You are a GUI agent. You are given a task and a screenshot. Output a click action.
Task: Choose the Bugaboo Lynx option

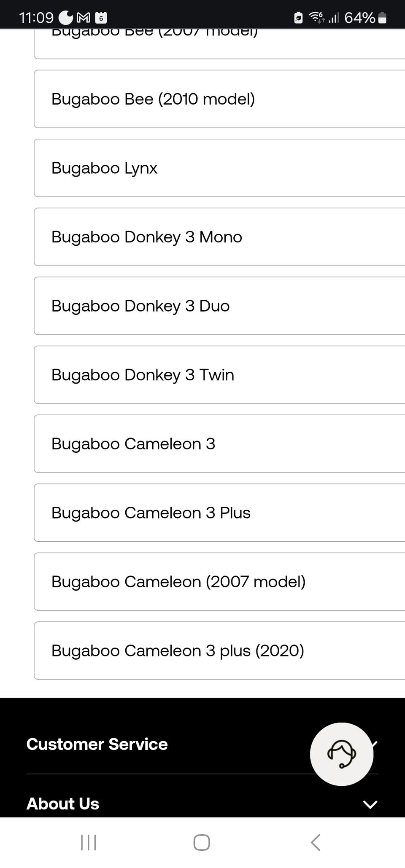[219, 168]
